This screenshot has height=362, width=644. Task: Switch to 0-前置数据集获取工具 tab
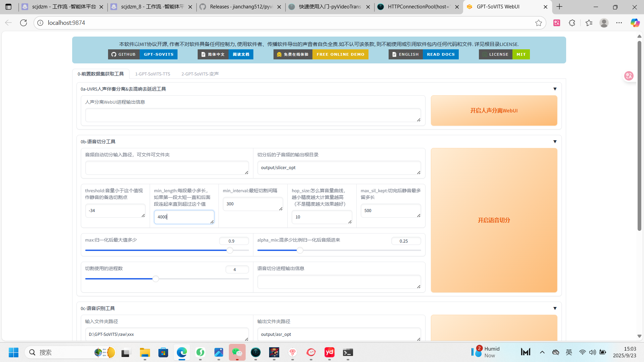point(101,74)
